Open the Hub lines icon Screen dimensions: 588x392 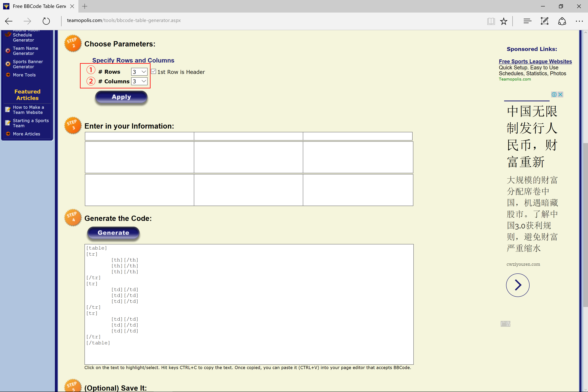point(527,21)
